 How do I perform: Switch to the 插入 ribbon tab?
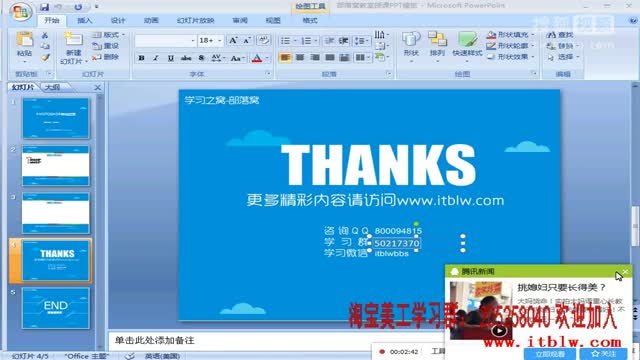pos(84,20)
